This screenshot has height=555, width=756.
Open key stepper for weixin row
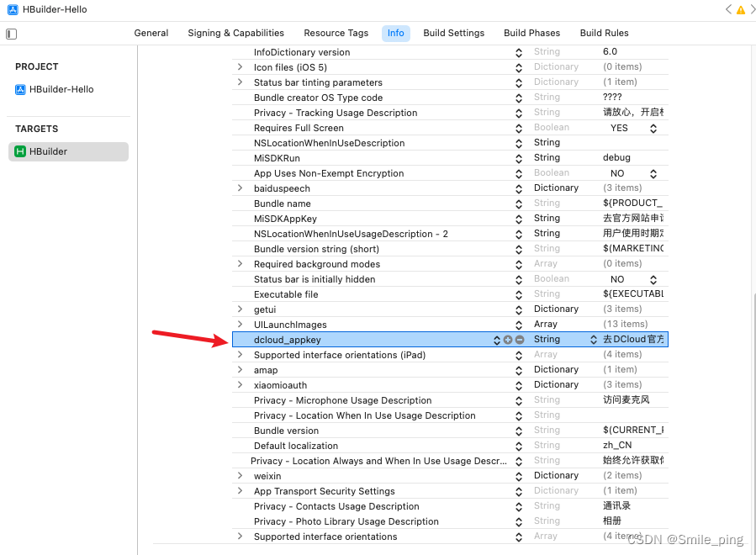pyautogui.click(x=519, y=477)
